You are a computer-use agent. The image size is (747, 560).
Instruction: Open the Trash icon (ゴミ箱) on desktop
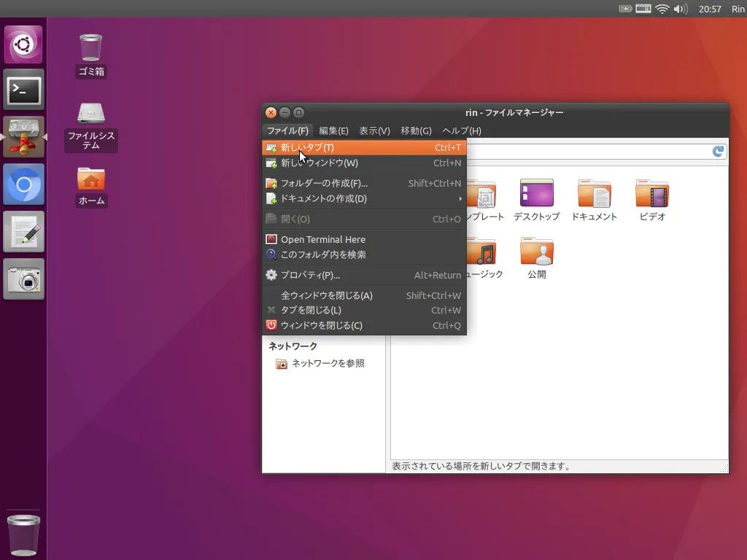click(x=90, y=48)
